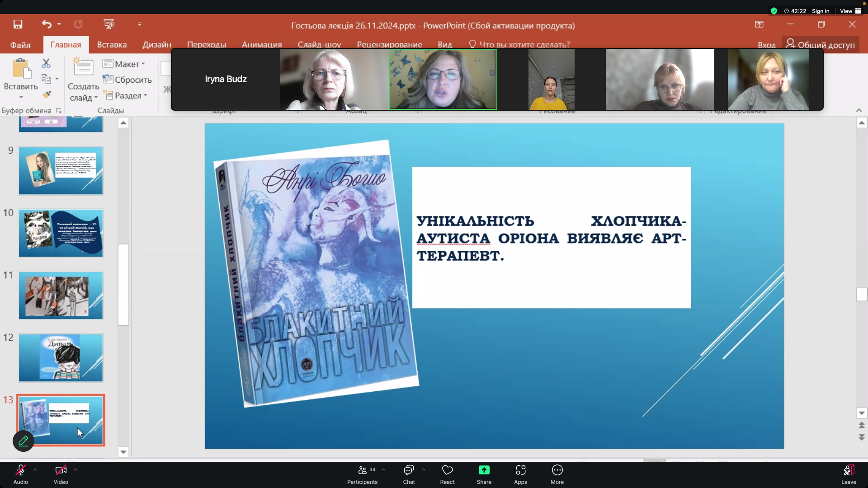This screenshot has height=488, width=868.
Task: Click slide panel scrollbar down arrow
Action: 123,452
